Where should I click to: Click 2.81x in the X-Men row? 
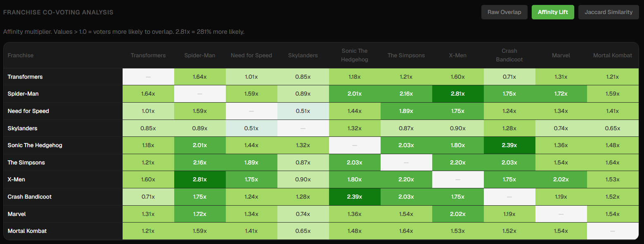coord(200,180)
